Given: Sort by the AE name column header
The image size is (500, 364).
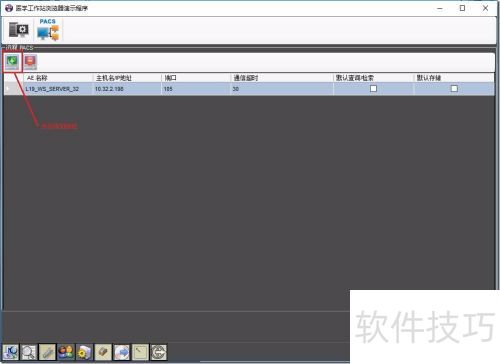Looking at the screenshot, I should coord(58,78).
